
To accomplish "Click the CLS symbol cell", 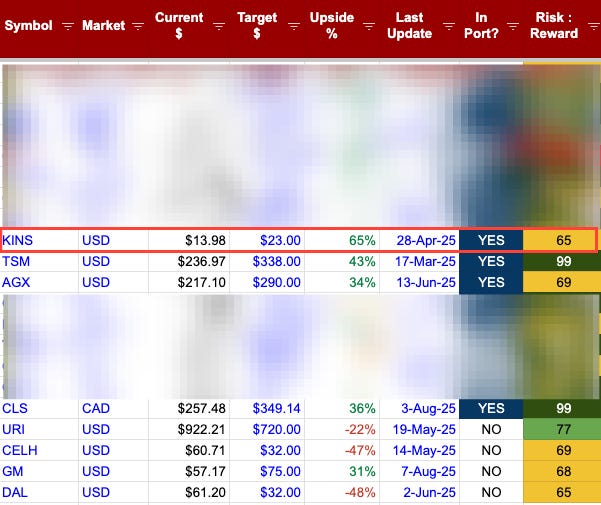I will [40, 408].
